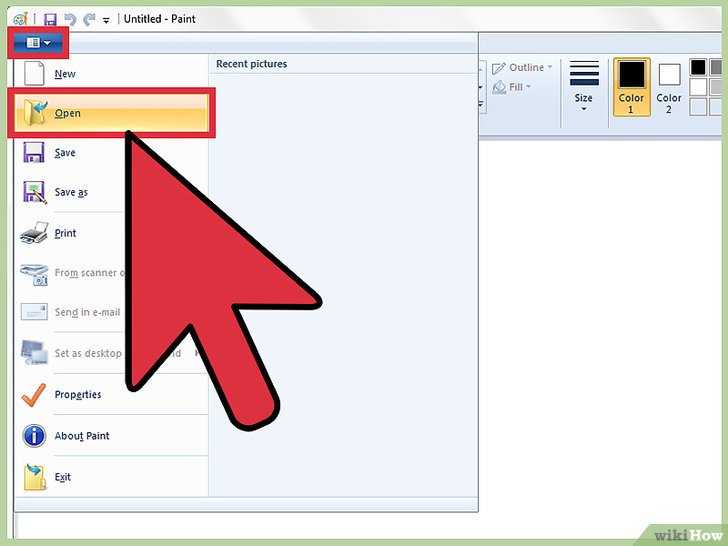The height and width of the screenshot is (546, 728).
Task: Click the Save as disk-and-pencil icon
Action: coord(35,192)
